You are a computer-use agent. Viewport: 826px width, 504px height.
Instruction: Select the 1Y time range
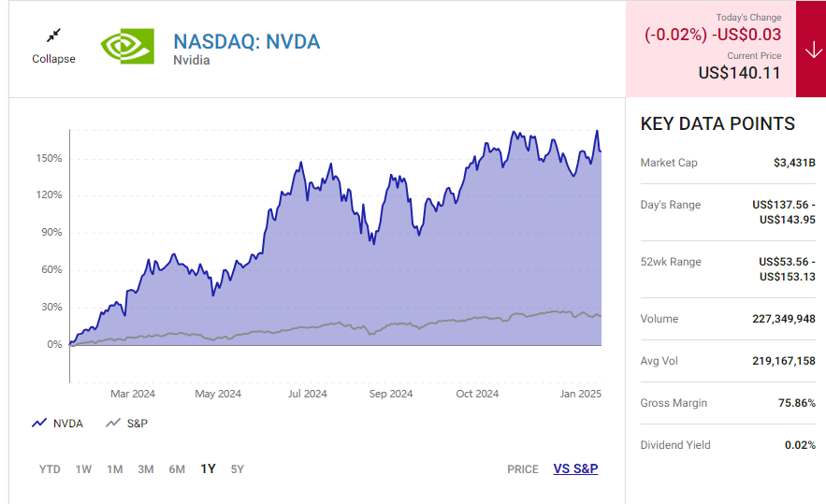(x=208, y=468)
